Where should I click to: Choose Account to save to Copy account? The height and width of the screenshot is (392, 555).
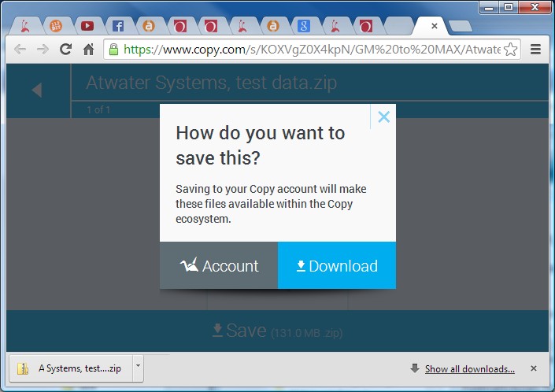(219, 265)
